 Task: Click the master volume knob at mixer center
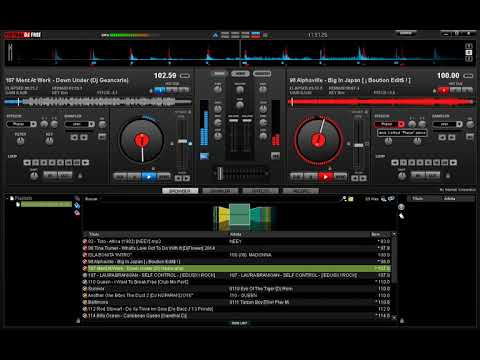click(x=240, y=90)
